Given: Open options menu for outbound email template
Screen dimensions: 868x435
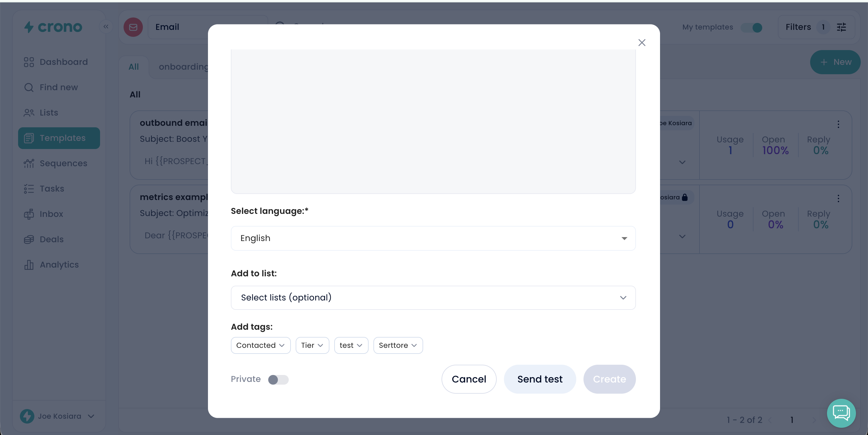Looking at the screenshot, I should click(838, 124).
